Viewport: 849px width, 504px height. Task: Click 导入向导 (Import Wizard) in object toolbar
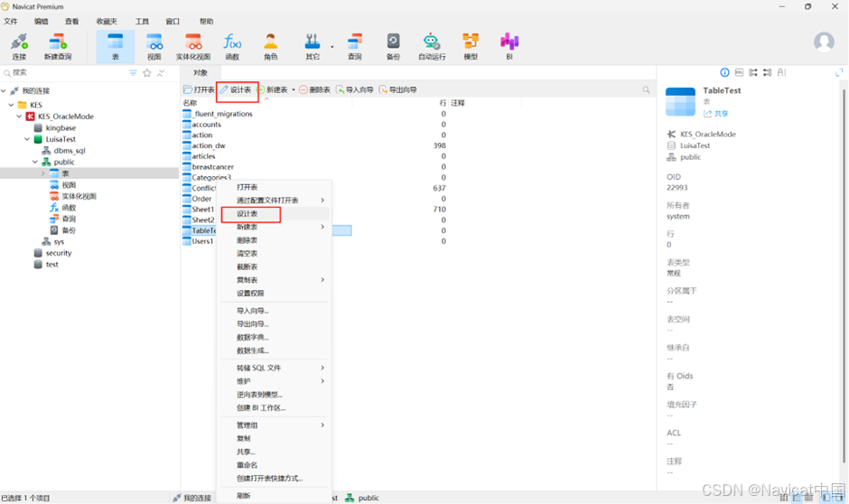[355, 89]
